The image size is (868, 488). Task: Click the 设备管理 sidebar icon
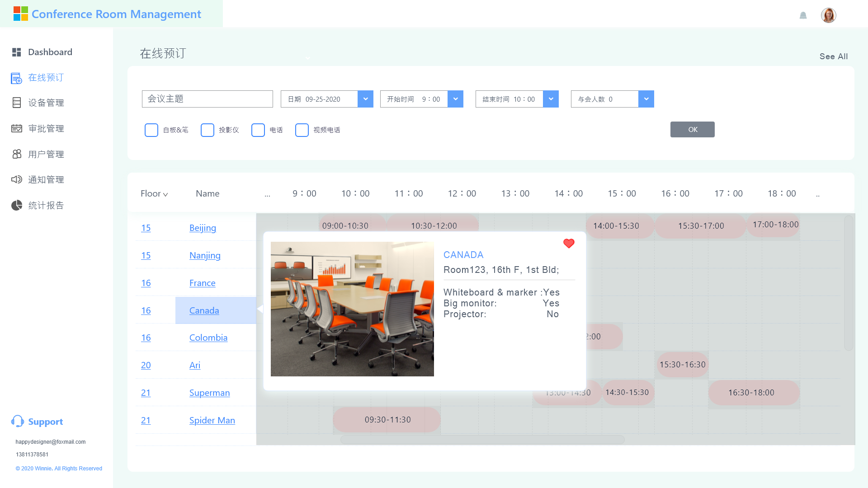point(17,103)
